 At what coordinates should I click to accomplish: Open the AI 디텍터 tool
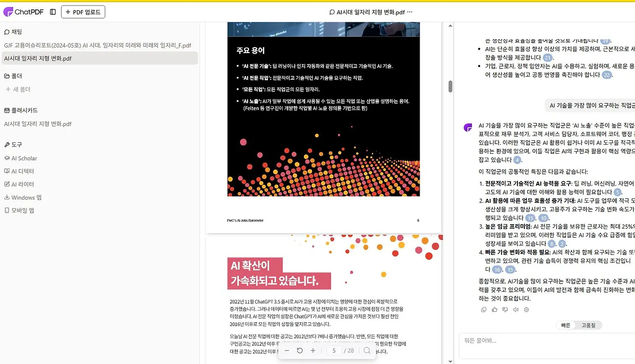(x=19, y=171)
